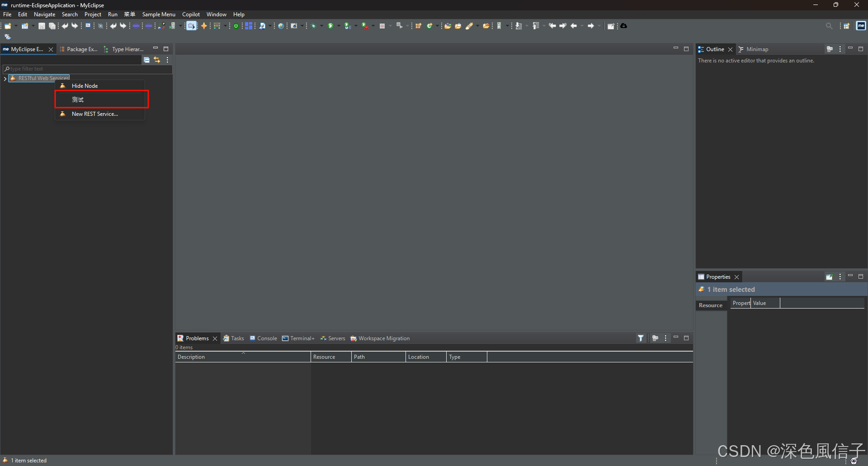Open the File menu
The width and height of the screenshot is (868, 466).
click(x=7, y=14)
